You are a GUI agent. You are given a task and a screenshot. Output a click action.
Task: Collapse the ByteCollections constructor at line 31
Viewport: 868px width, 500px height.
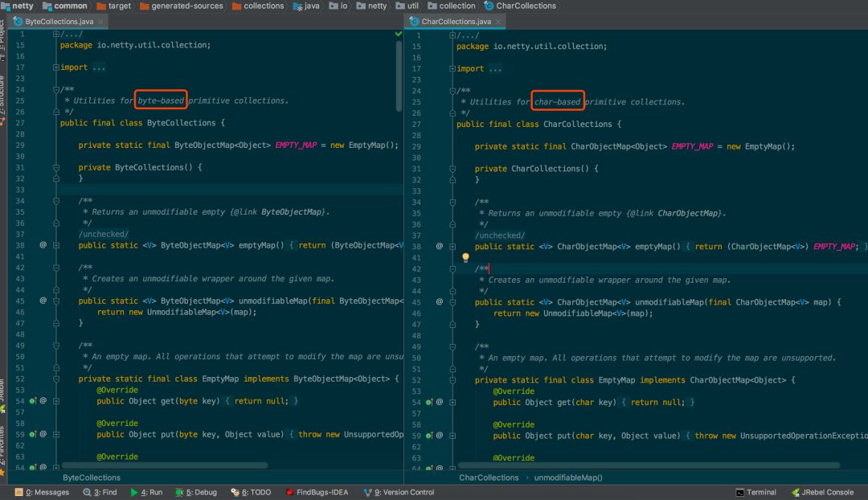(56, 167)
